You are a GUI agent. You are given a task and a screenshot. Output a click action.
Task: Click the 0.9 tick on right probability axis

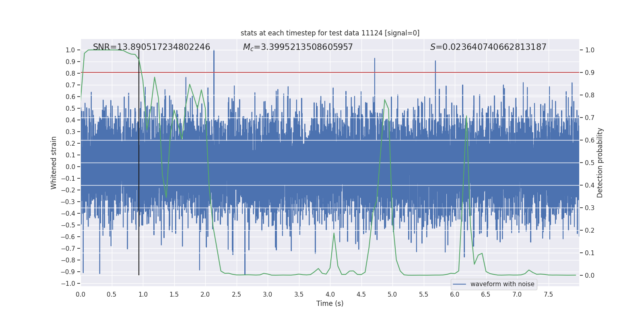coord(589,72)
